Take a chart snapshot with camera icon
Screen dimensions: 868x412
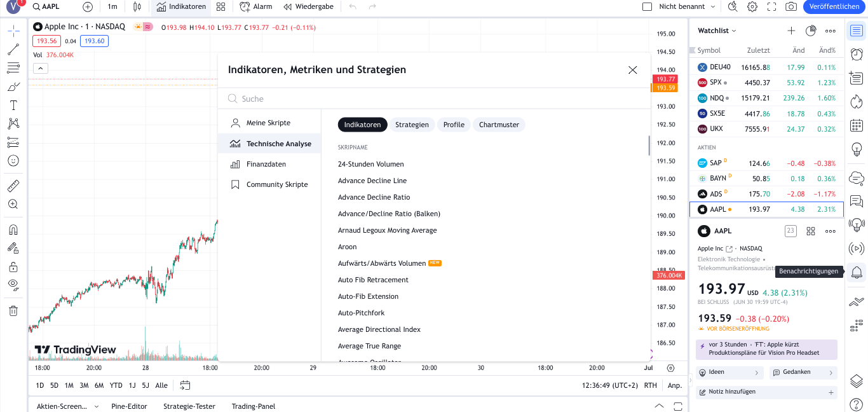[791, 6]
